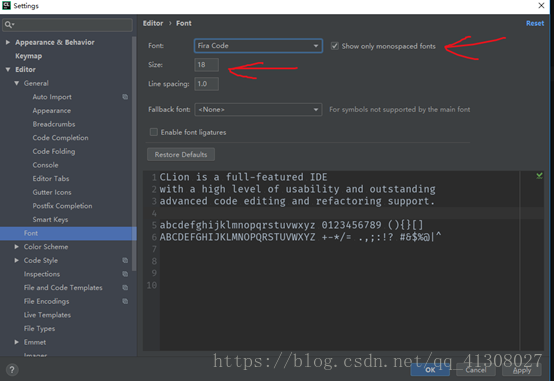Confirm with the OK button
The height and width of the screenshot is (381, 554).
(430, 370)
